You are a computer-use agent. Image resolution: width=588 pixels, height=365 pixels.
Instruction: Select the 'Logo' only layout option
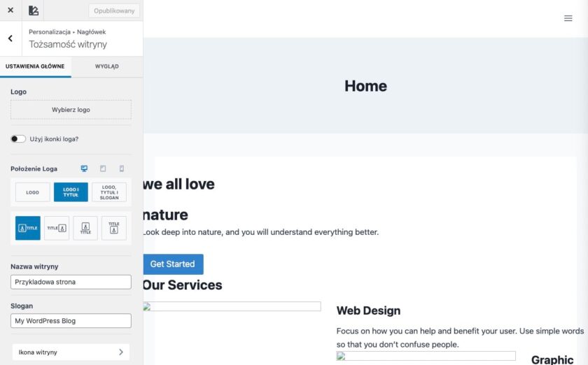tap(33, 192)
